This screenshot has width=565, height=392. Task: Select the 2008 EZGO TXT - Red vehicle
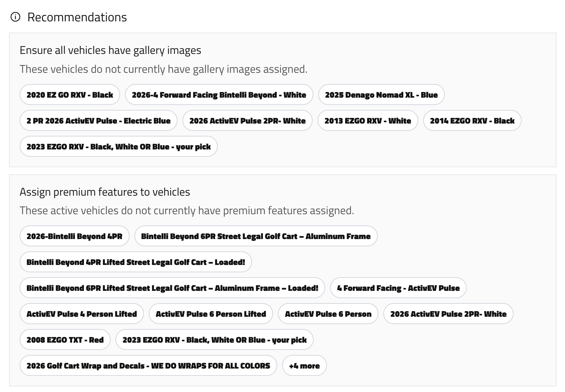pos(65,339)
